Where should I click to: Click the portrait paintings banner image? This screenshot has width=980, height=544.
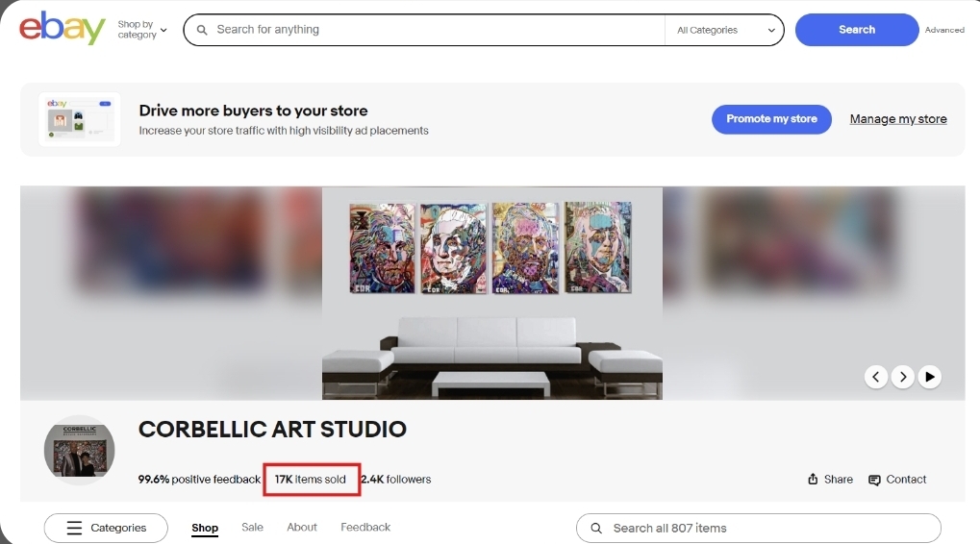coord(491,293)
